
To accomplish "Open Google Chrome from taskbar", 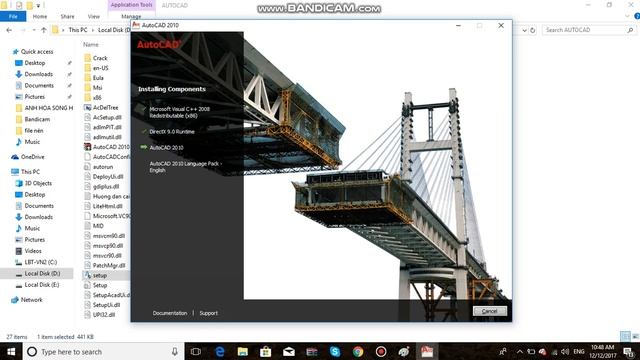I will pos(358,351).
